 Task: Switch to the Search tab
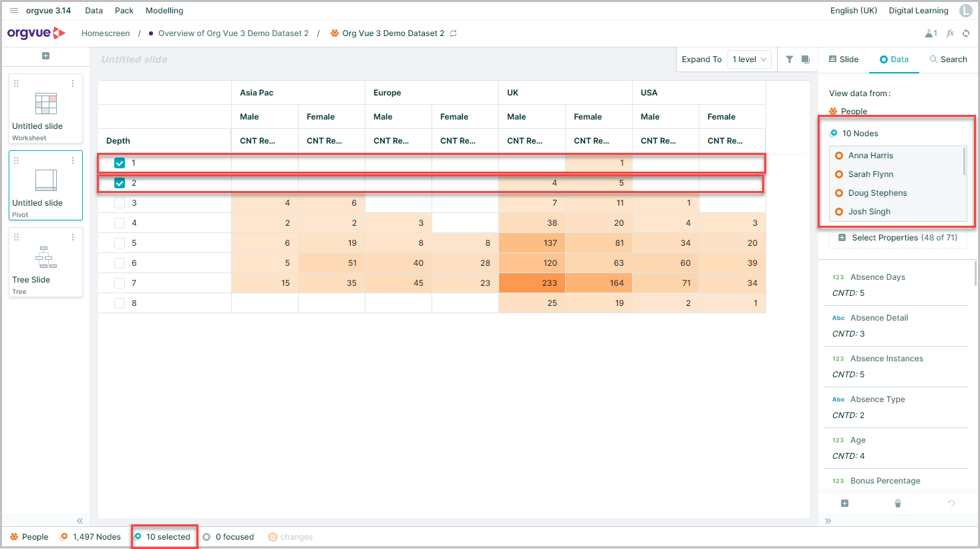948,59
